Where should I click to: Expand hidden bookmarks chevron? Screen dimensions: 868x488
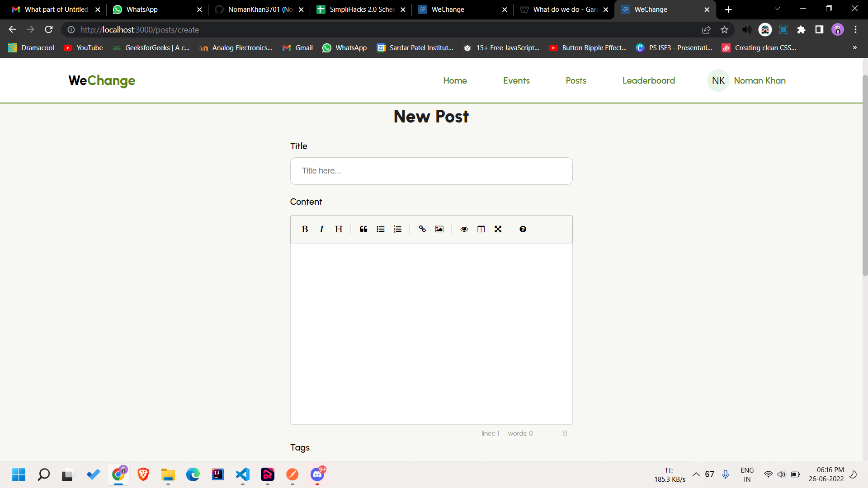[854, 47]
